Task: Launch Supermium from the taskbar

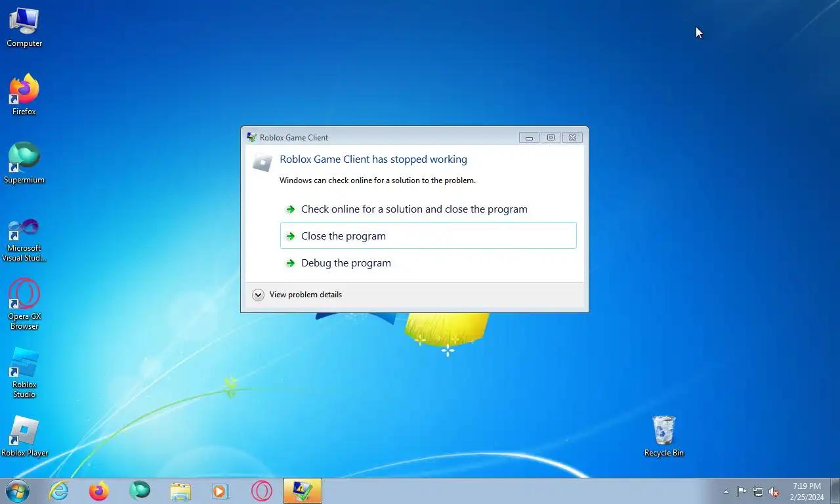Action: click(x=140, y=491)
